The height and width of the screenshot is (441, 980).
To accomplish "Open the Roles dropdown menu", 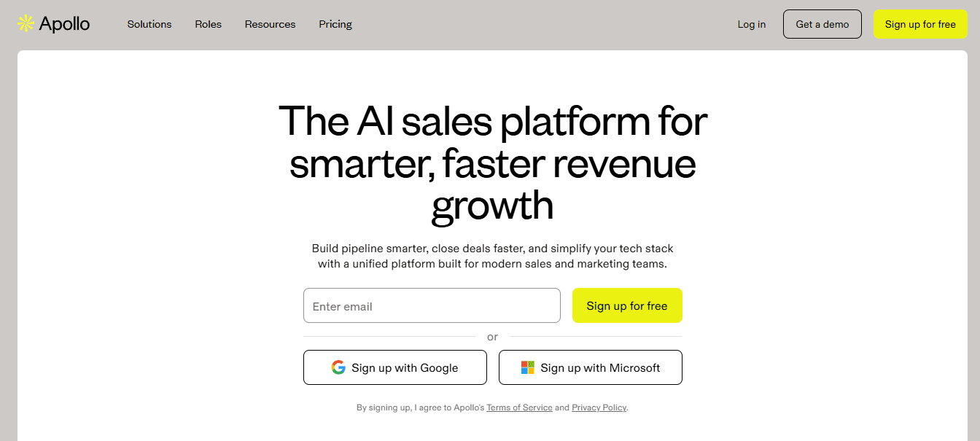I will coord(208,24).
